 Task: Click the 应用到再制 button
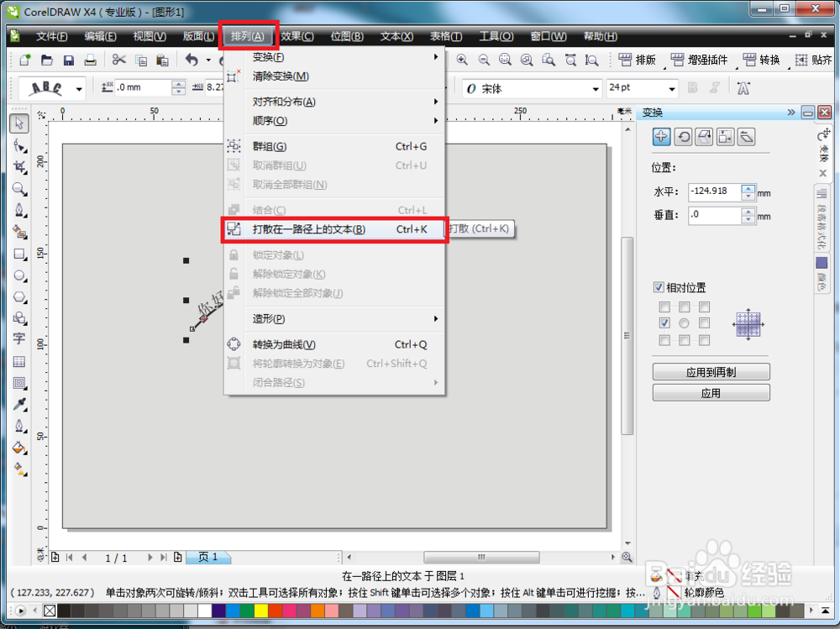pyautogui.click(x=711, y=372)
